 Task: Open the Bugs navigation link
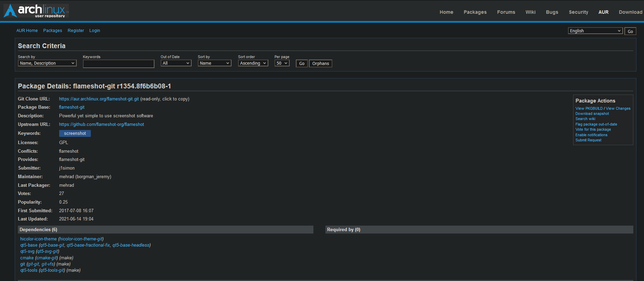pos(552,12)
